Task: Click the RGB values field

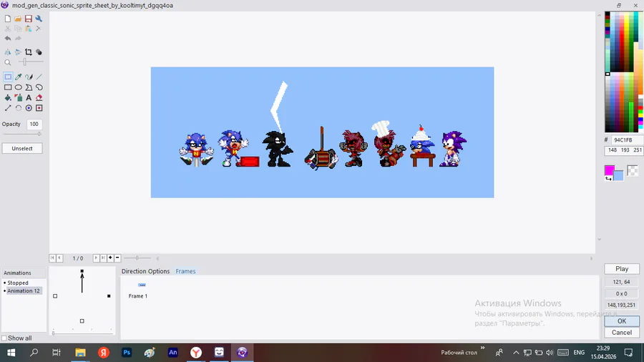Action: pyautogui.click(x=624, y=150)
